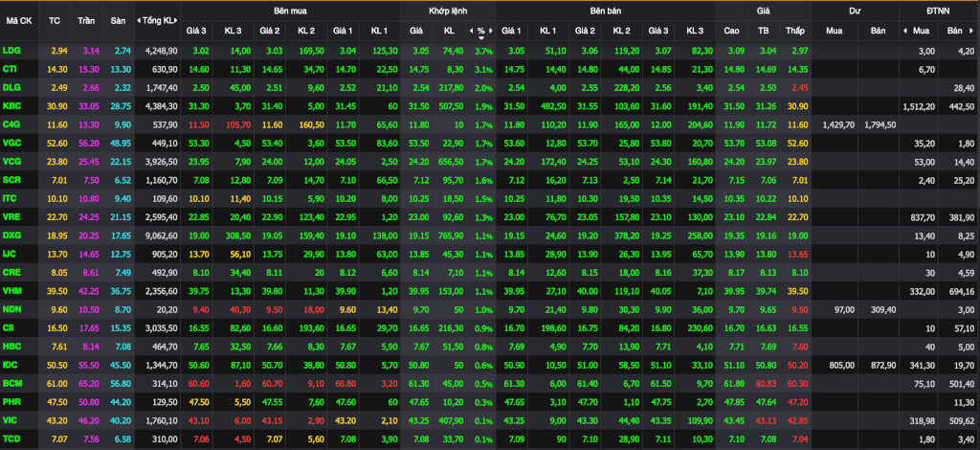Image resolution: width=980 pixels, height=450 pixels.
Task: Sort by Mã CK column header
Action: point(19,20)
